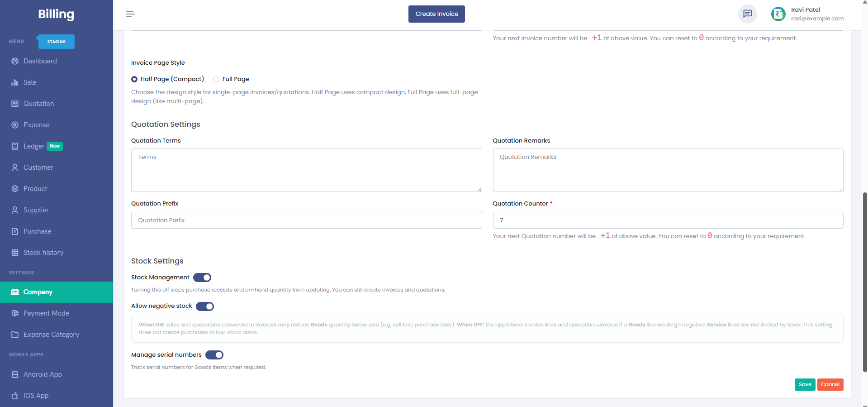This screenshot has width=868, height=407.
Task: Turn off the Stock Management toggle
Action: coord(202,278)
